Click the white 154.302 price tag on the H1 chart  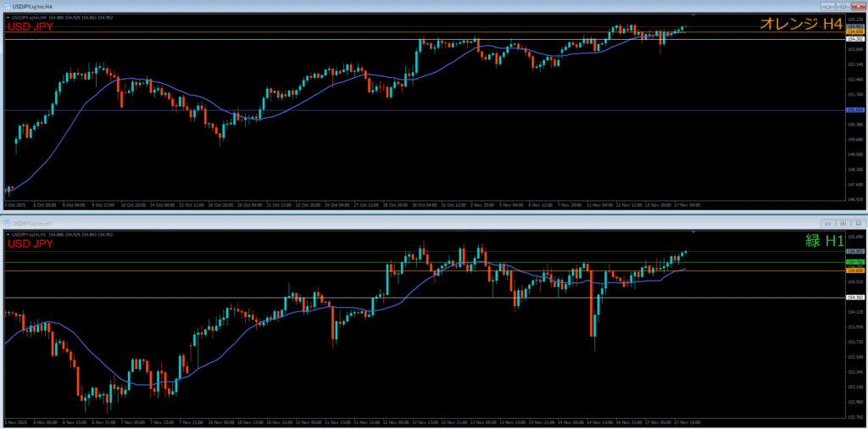pos(855,298)
